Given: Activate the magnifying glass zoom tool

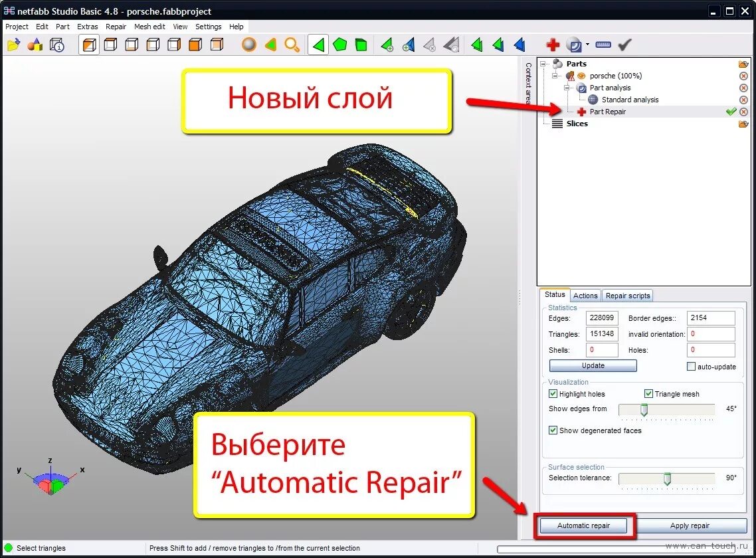Looking at the screenshot, I should pos(292,45).
